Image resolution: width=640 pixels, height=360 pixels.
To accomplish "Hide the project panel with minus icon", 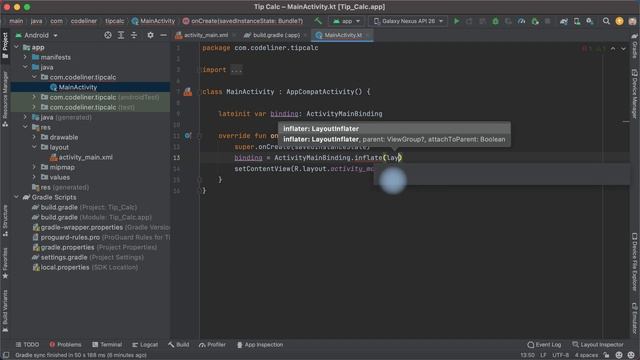I will pos(163,35).
